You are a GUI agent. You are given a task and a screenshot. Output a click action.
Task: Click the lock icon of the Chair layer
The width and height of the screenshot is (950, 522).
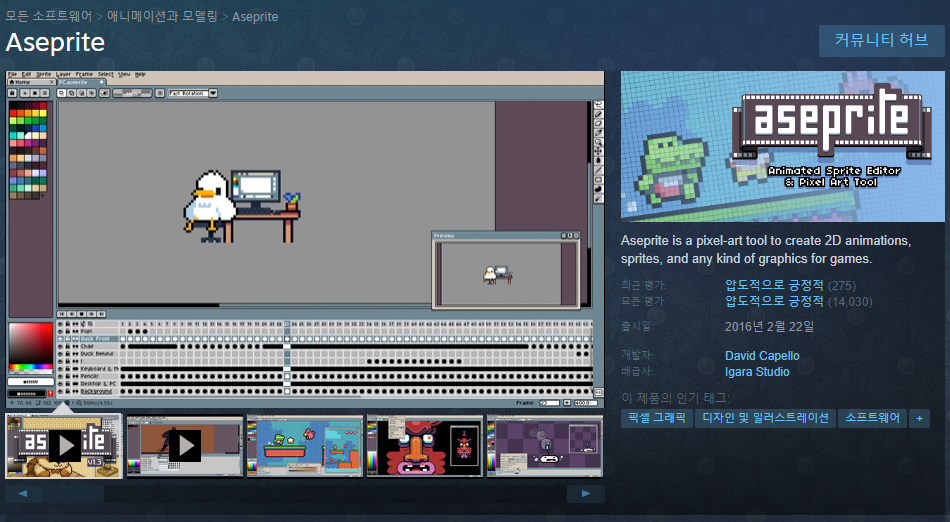tap(68, 346)
